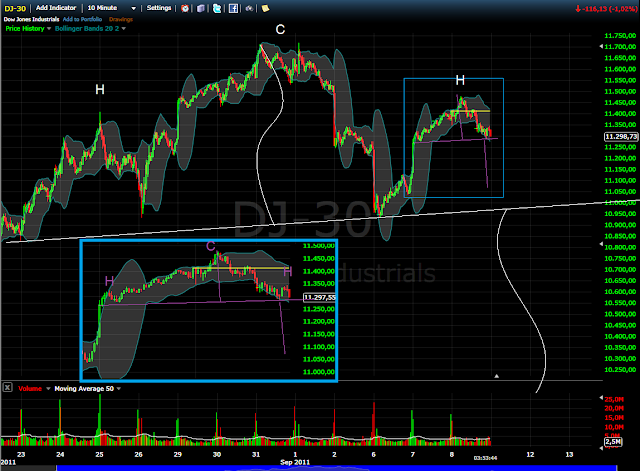
Task: Expand Bollinger Bands 20 2 dropdown arrow
Action: tap(123, 29)
